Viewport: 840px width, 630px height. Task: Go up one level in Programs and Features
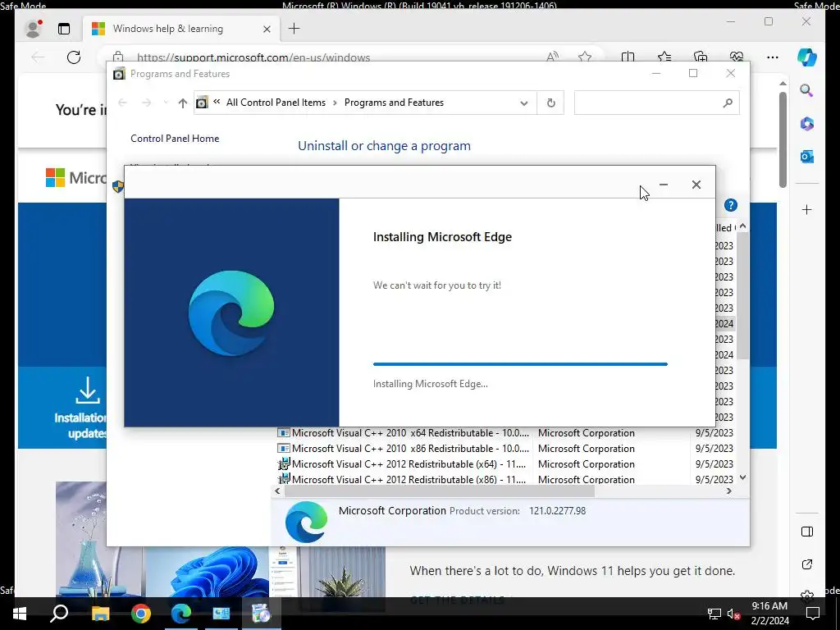point(183,103)
